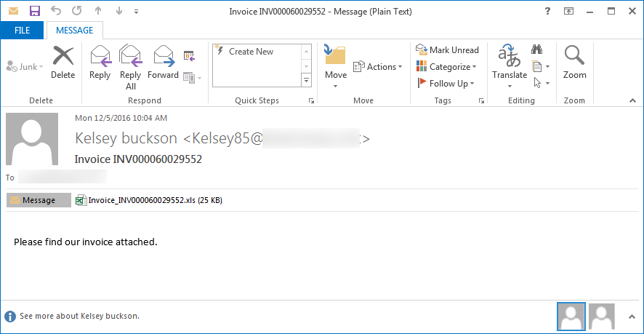Click the date Mon 12/5/2016 10:04 AM

click(121, 118)
